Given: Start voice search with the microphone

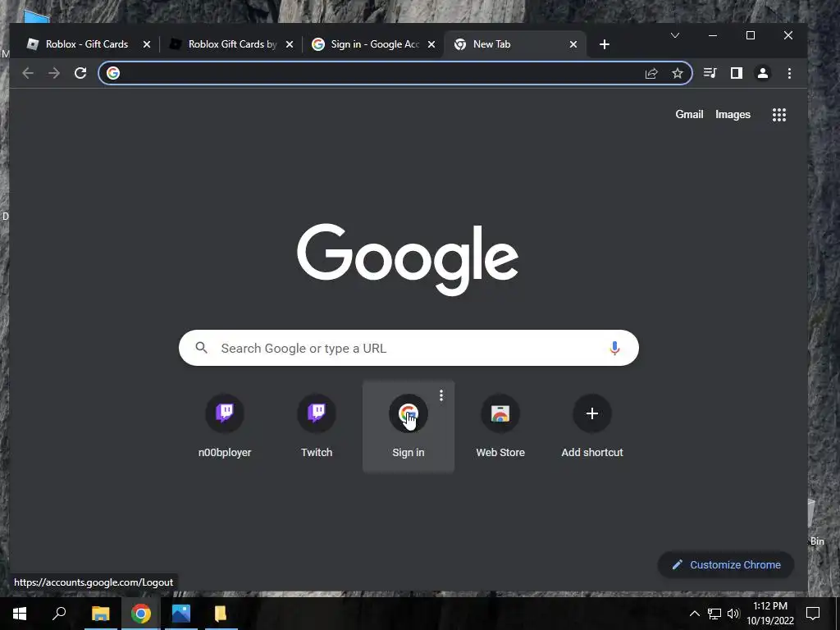Looking at the screenshot, I should pyautogui.click(x=614, y=348).
